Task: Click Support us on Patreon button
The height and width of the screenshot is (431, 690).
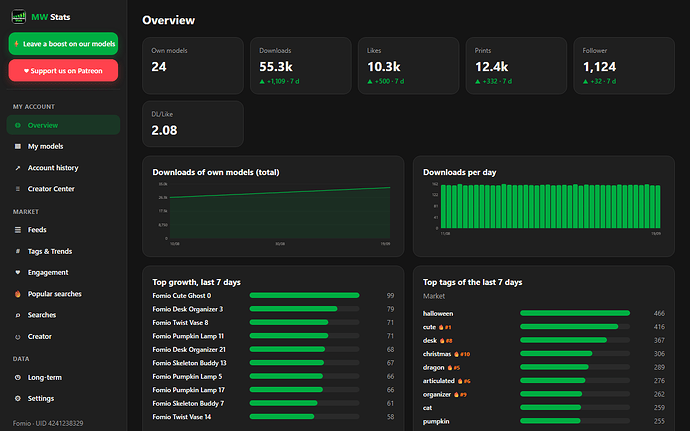Action: click(63, 70)
